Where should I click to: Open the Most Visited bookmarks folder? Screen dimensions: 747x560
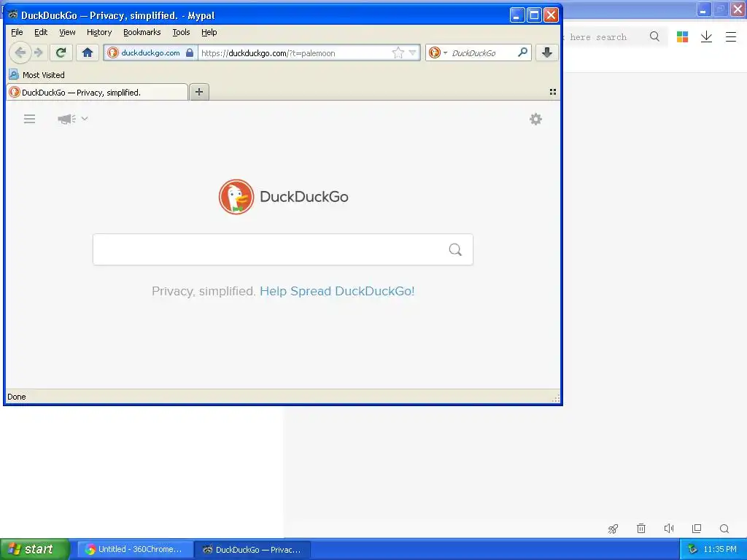tap(36, 75)
